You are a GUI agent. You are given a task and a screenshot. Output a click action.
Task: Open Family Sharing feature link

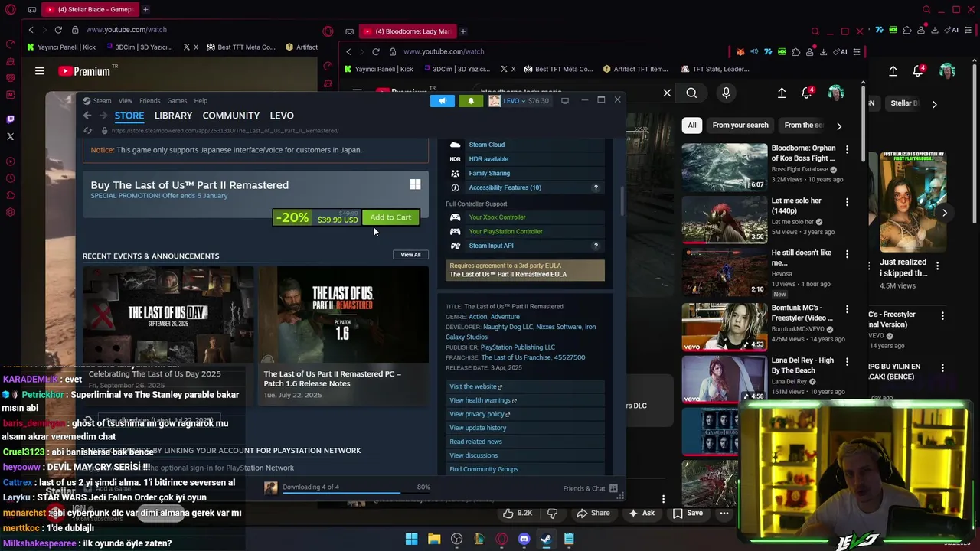tap(489, 174)
